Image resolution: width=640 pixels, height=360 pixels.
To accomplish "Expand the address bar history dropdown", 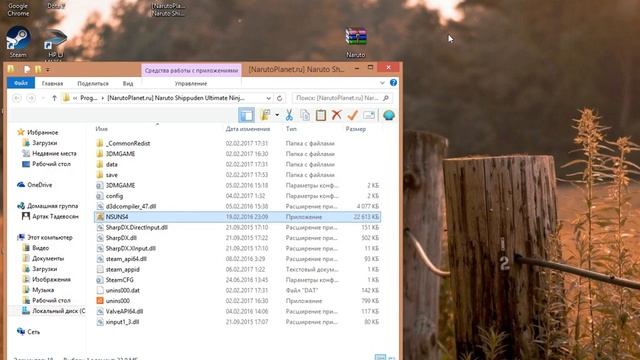I will click(x=268, y=98).
